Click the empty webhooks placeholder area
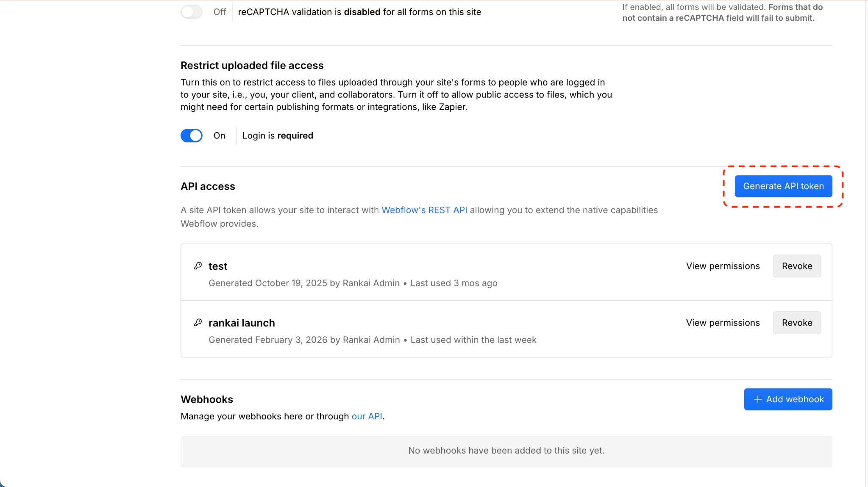This screenshot has width=868, height=487. [x=507, y=451]
